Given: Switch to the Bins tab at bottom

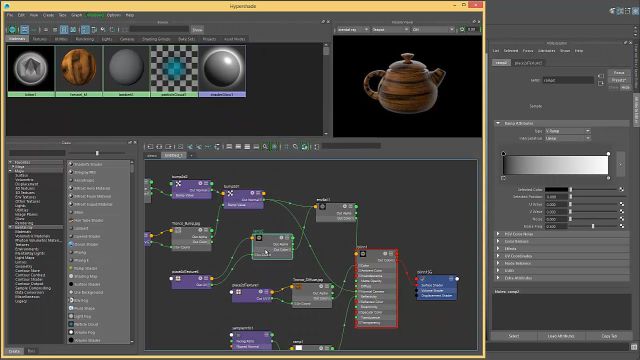Looking at the screenshot, I should point(31,351).
